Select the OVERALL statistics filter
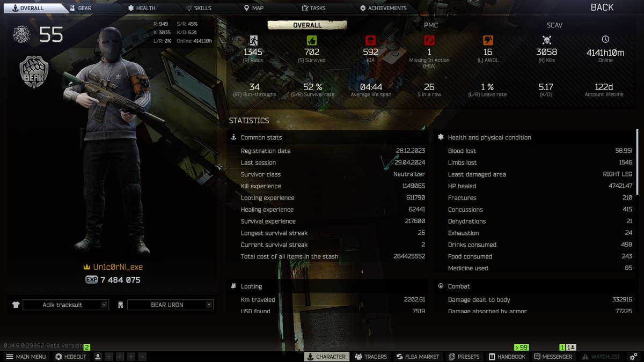644x362 pixels. click(308, 25)
